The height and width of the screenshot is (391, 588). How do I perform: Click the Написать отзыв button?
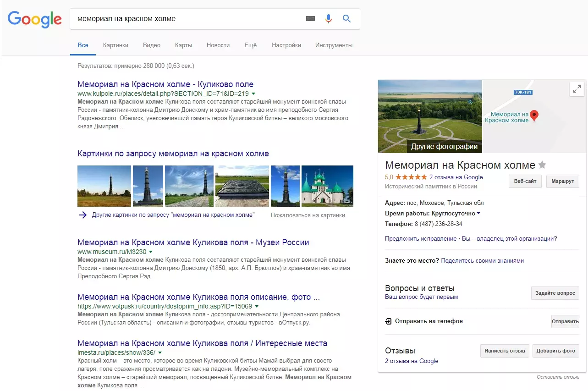505,351
